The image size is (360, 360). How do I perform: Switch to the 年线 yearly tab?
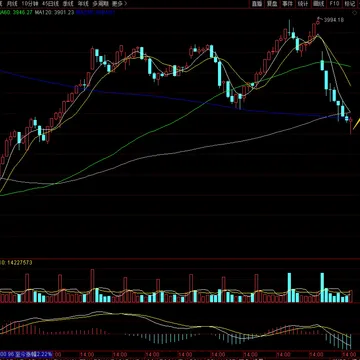click(x=83, y=4)
